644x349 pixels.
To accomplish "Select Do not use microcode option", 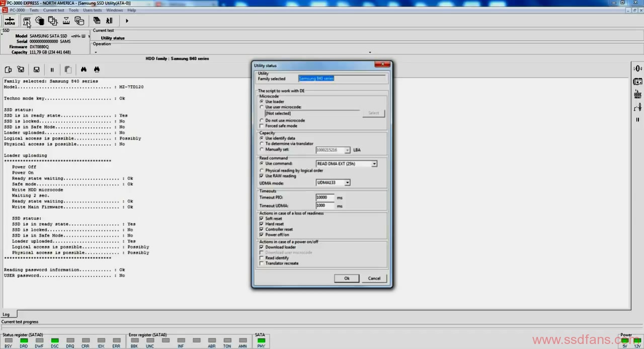I will tap(282, 120).
